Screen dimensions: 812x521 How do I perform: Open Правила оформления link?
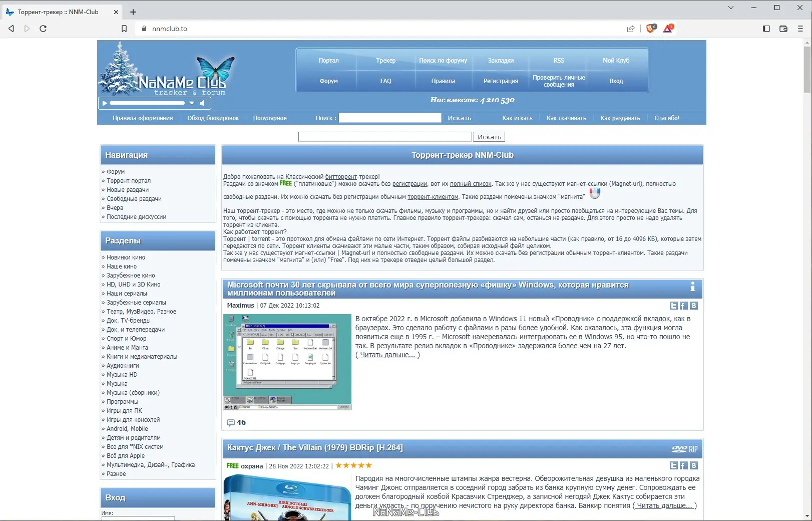[x=143, y=118]
